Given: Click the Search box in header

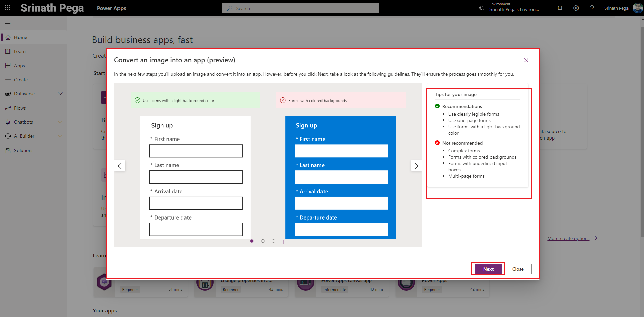Looking at the screenshot, I should tap(300, 8).
